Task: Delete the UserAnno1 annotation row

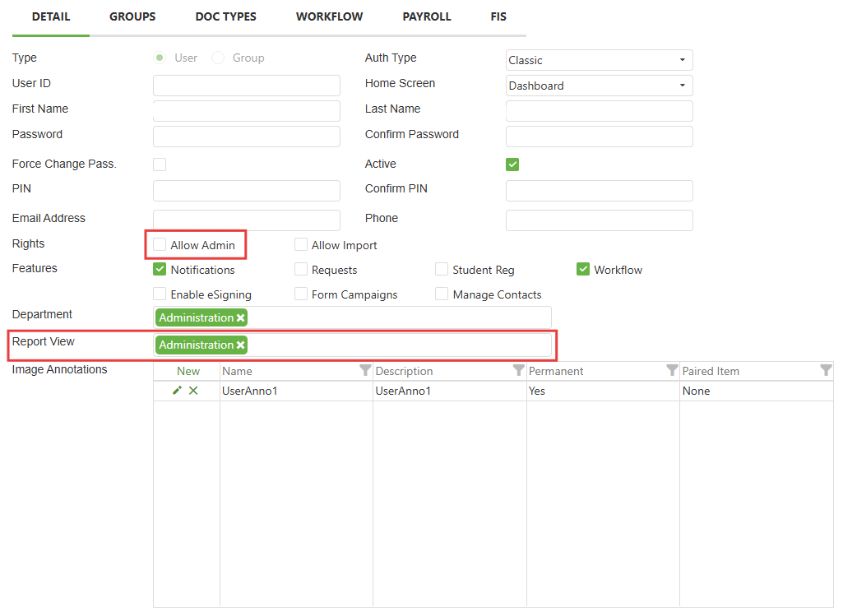Action: (x=193, y=390)
